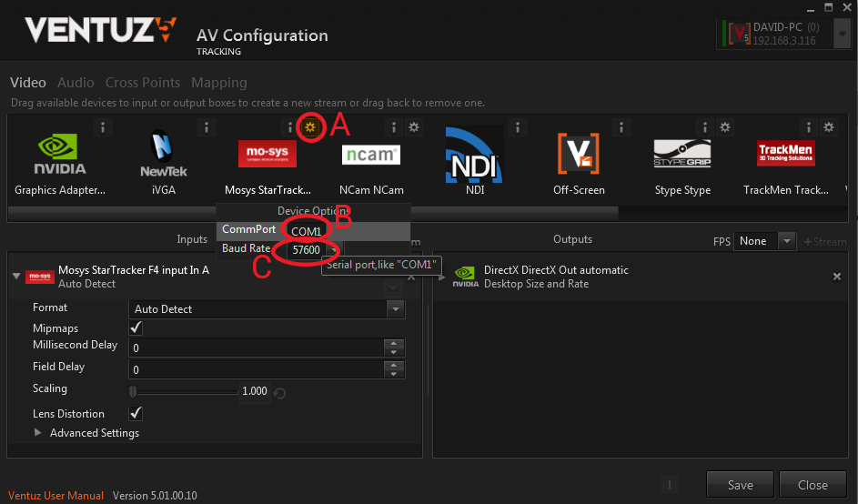Toggle the Mipmaps checkbox

click(x=136, y=328)
